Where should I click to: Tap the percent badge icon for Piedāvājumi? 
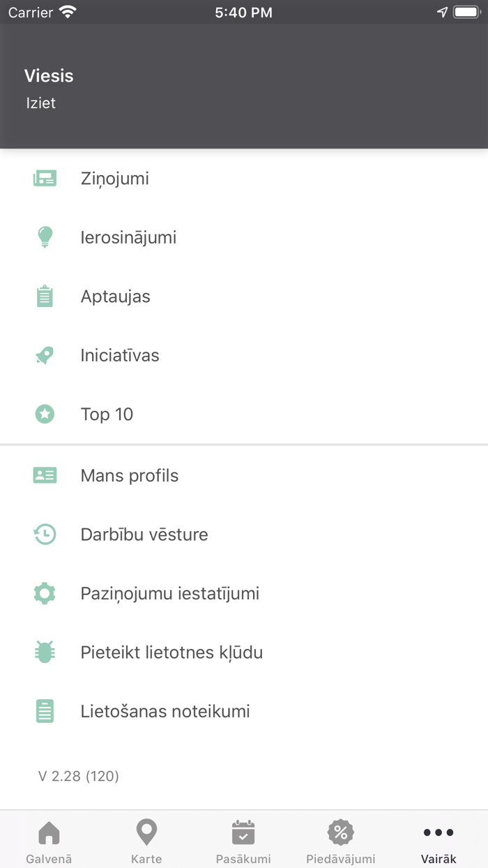click(340, 832)
